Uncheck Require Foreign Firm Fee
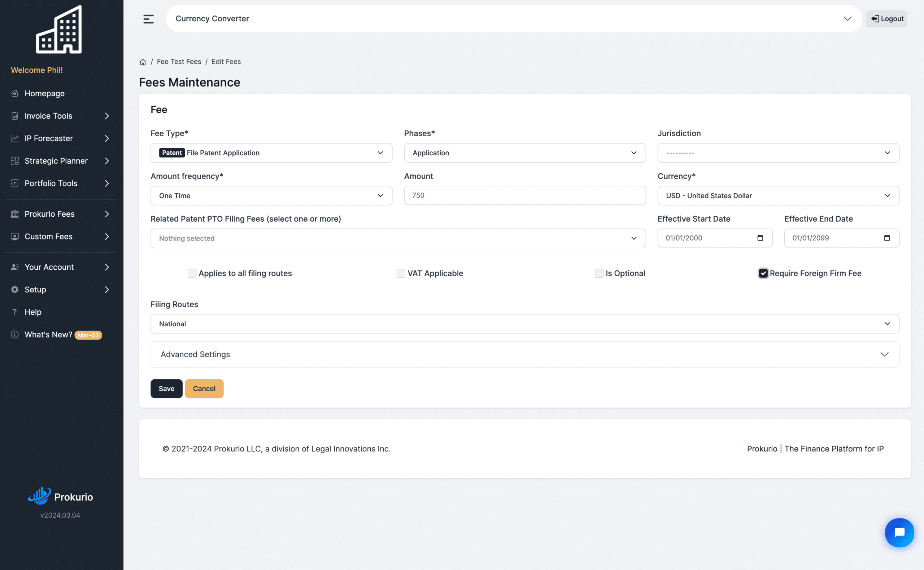 (x=763, y=273)
